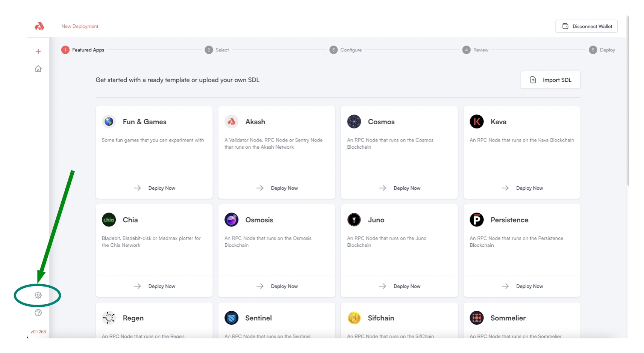Click the Sommelier card title
This screenshot has height=353, width=644.
[508, 318]
